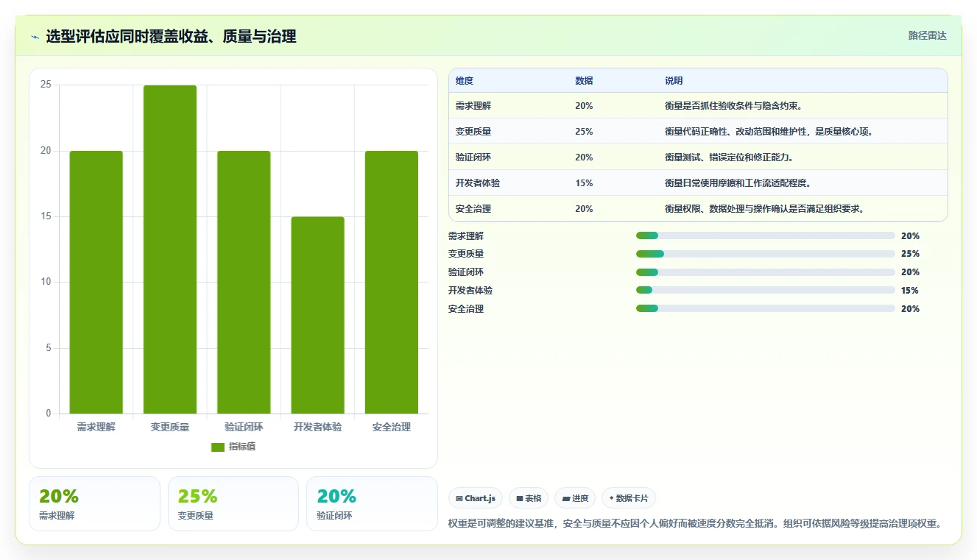Click the 20% value in the table's 需求理解 row

coord(584,106)
